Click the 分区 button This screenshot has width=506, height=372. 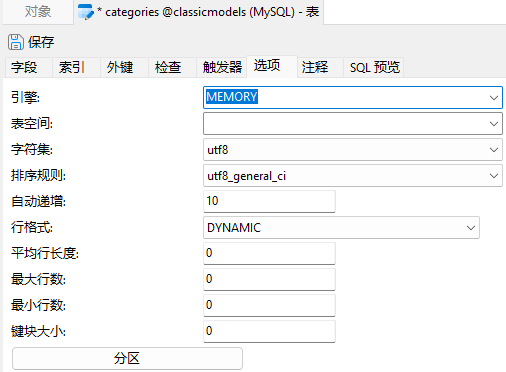coord(127,359)
